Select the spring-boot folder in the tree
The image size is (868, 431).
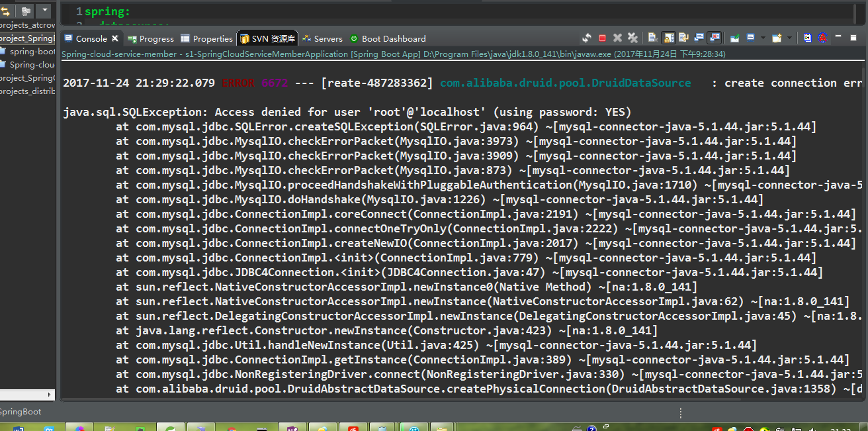click(28, 51)
